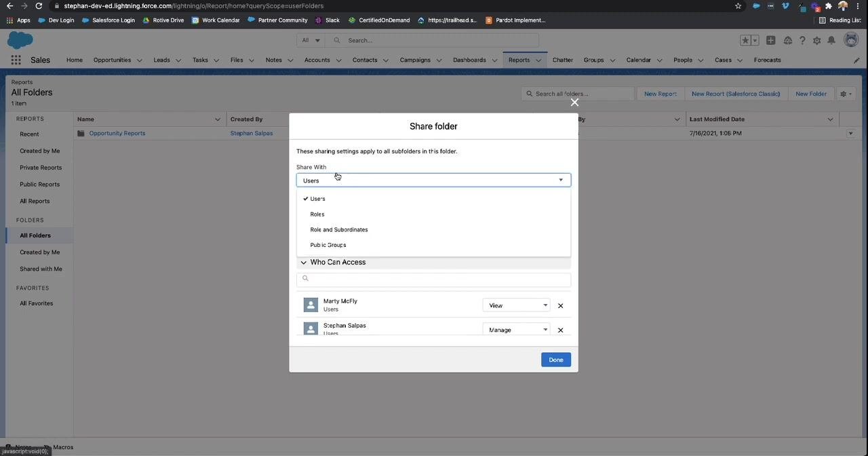Click the Done button
Image resolution: width=868 pixels, height=456 pixels.
click(x=556, y=360)
